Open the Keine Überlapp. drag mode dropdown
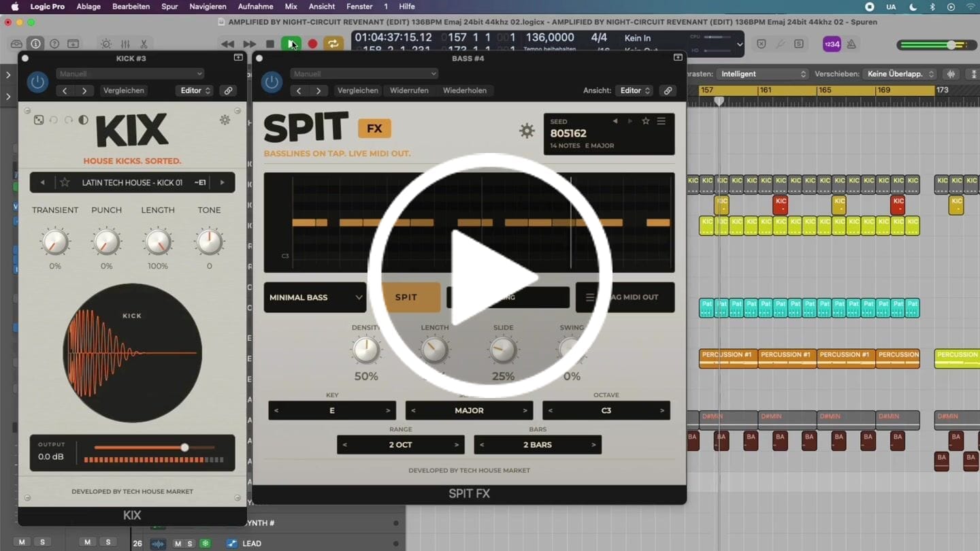 pos(900,73)
